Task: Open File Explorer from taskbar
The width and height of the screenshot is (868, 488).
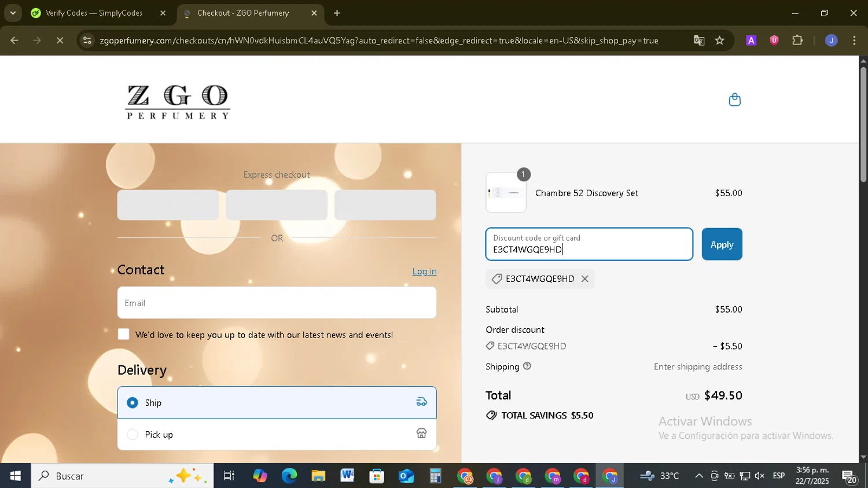Action: pos(318,476)
